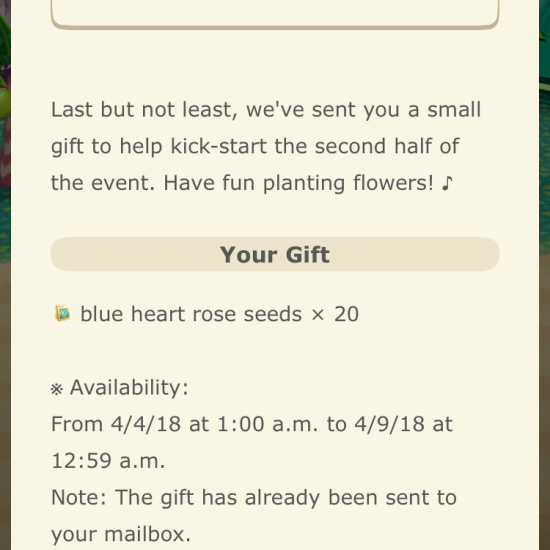Image resolution: width=550 pixels, height=550 pixels.
Task: Click the words second half of in the message
Action: [x=387, y=146]
